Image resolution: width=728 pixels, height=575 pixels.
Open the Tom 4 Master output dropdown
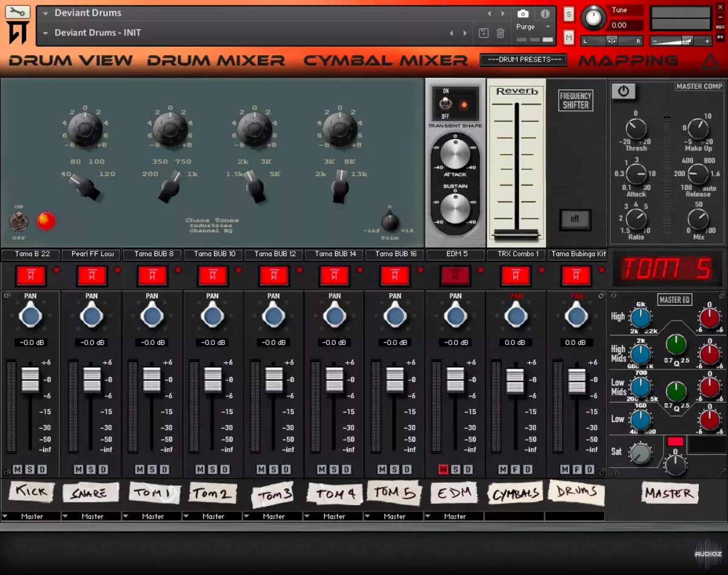point(334,517)
